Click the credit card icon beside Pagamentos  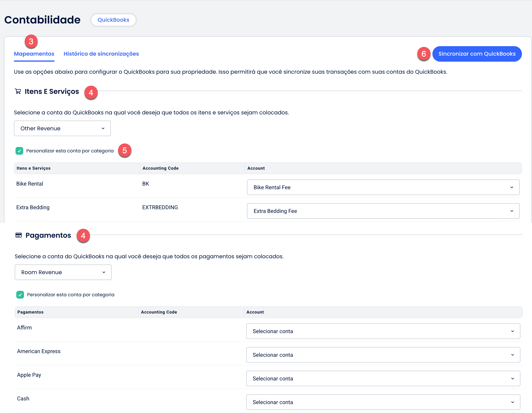[x=19, y=235]
